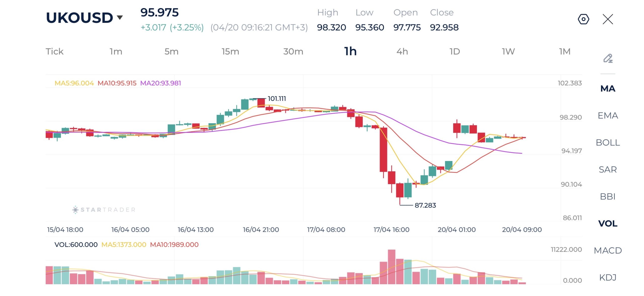Choose the 15m timeframe
644x296 pixels.
point(230,52)
